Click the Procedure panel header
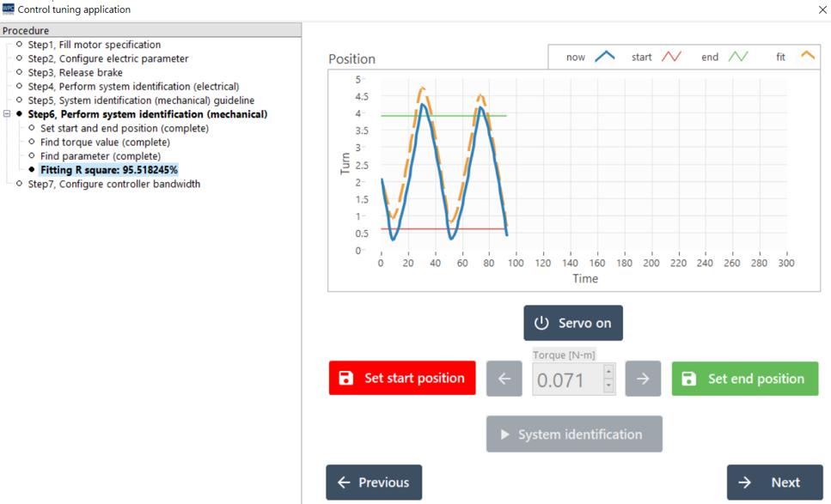Image resolution: width=831 pixels, height=504 pixels. pos(150,31)
